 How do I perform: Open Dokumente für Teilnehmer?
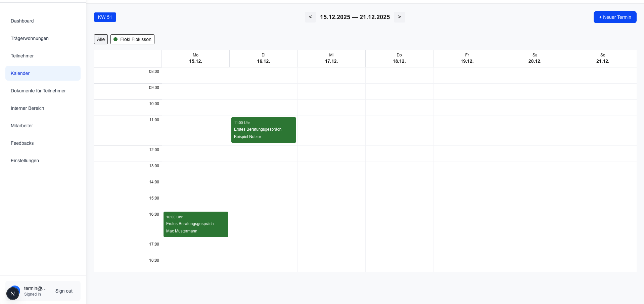click(38, 91)
